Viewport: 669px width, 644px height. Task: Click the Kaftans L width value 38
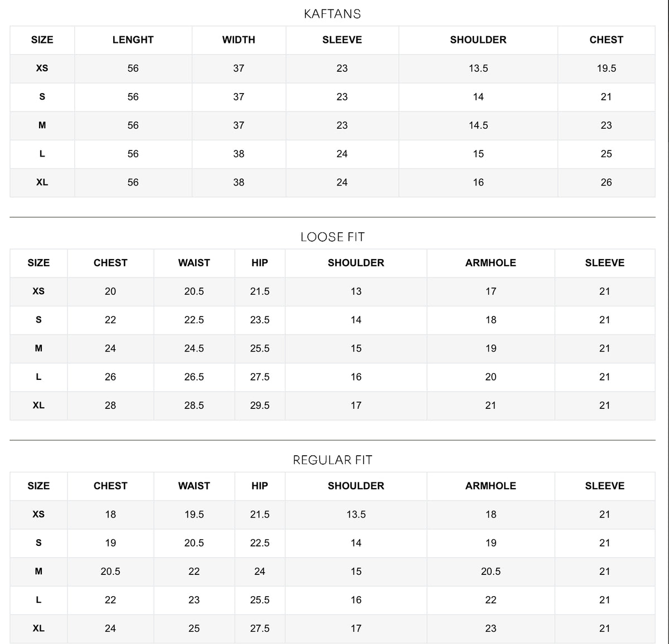click(239, 154)
